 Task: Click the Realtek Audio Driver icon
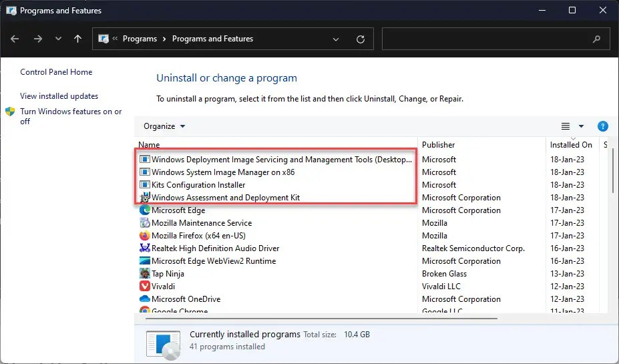coord(145,248)
